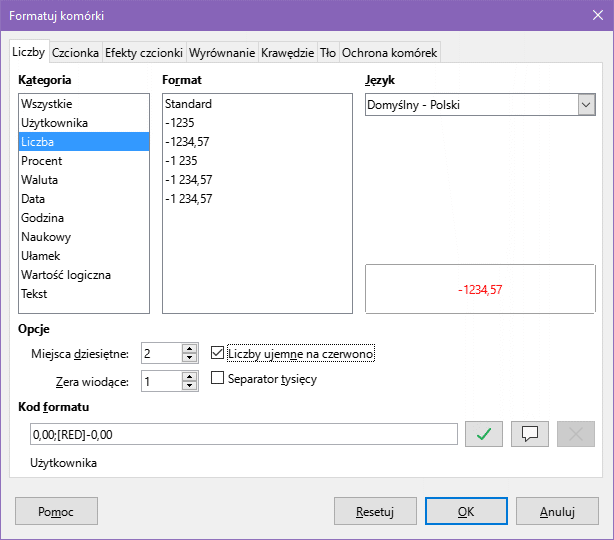Uncheck 'Liczby ujemne na czerwono' checkbox

click(x=218, y=353)
